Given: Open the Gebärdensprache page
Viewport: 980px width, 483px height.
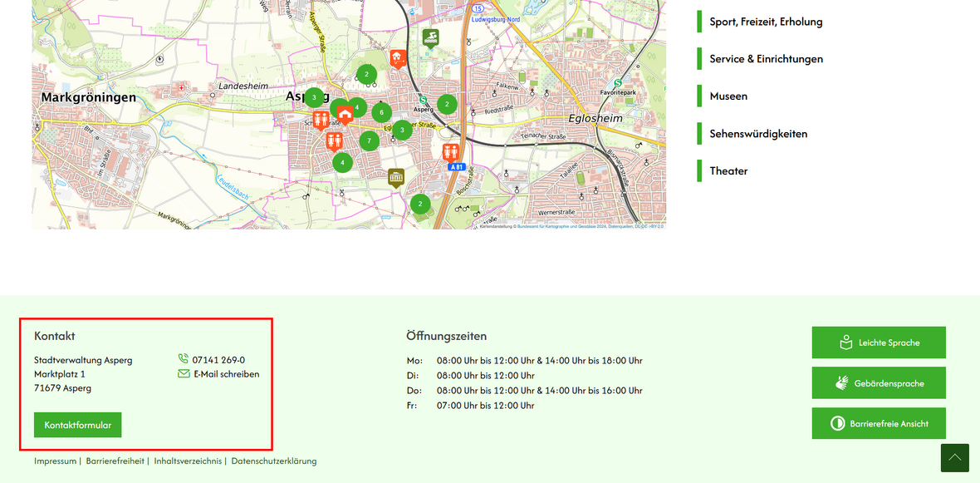Looking at the screenshot, I should [879, 383].
